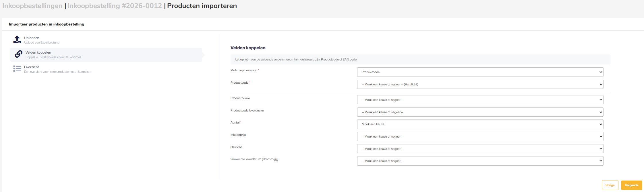
Task: Expand the Inkoopprijs dropdown
Action: click(480, 137)
